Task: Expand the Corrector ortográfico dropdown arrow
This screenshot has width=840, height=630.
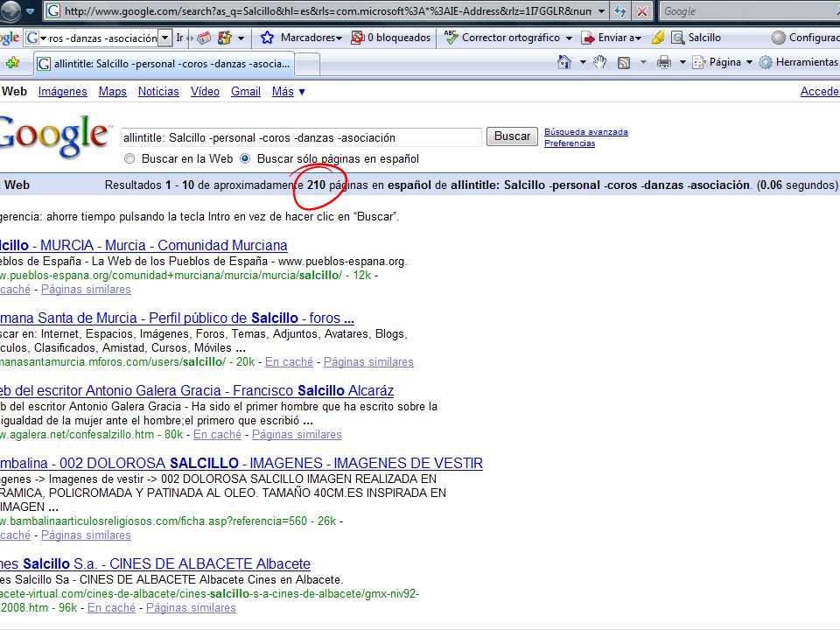Action: pos(569,38)
